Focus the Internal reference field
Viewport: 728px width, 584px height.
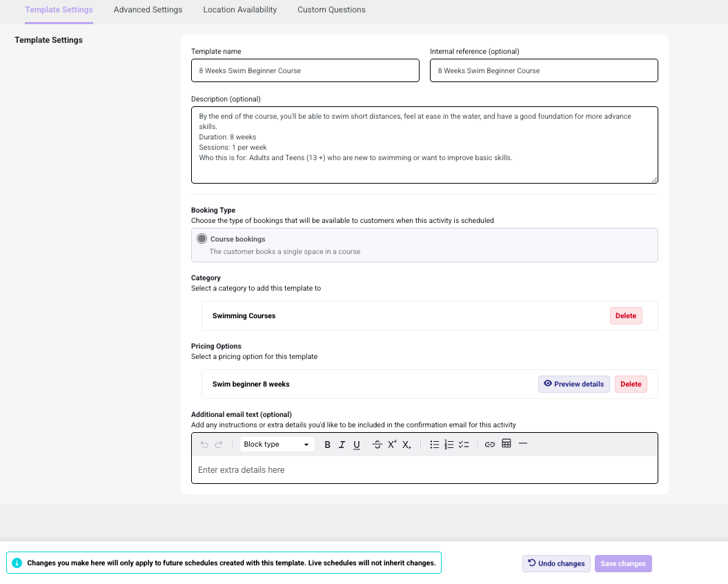(544, 70)
